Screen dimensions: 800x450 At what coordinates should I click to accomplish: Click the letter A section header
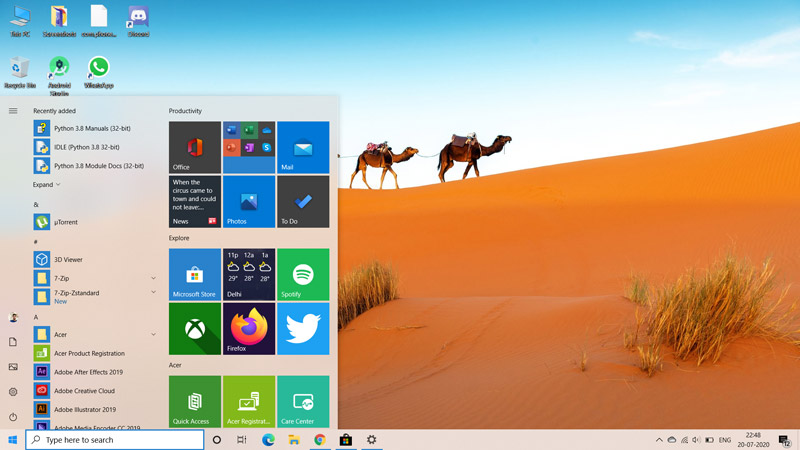36,317
